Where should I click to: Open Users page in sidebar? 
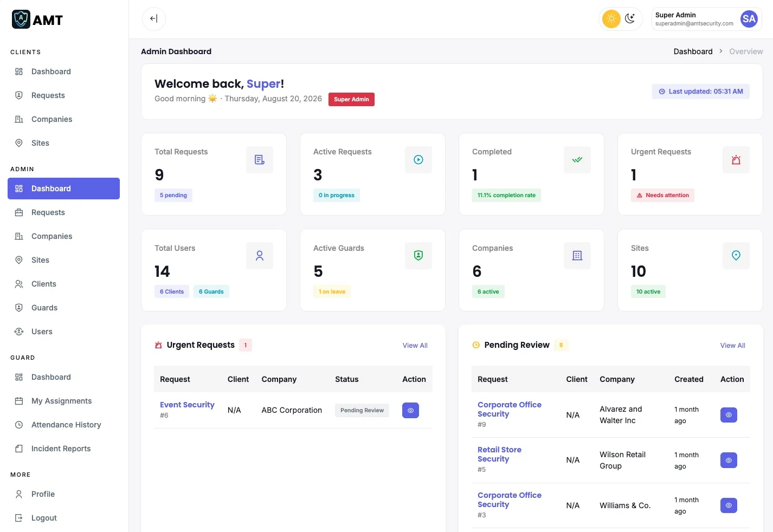pos(63,332)
